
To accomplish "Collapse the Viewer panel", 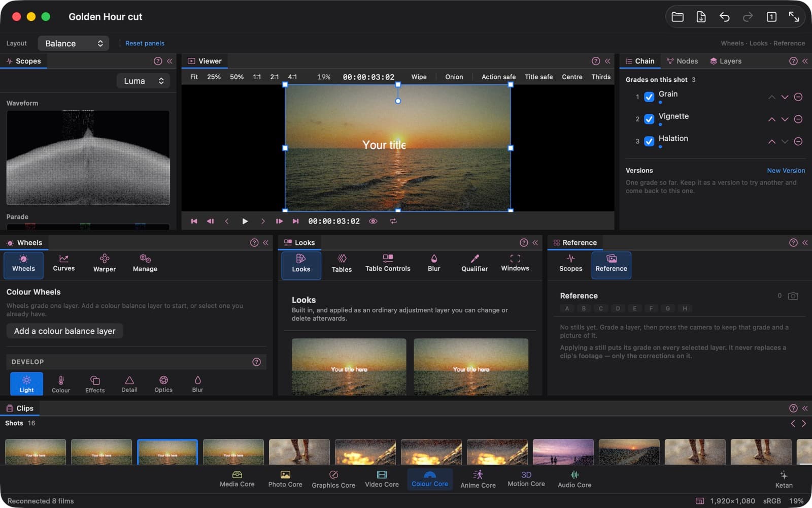I will [607, 61].
